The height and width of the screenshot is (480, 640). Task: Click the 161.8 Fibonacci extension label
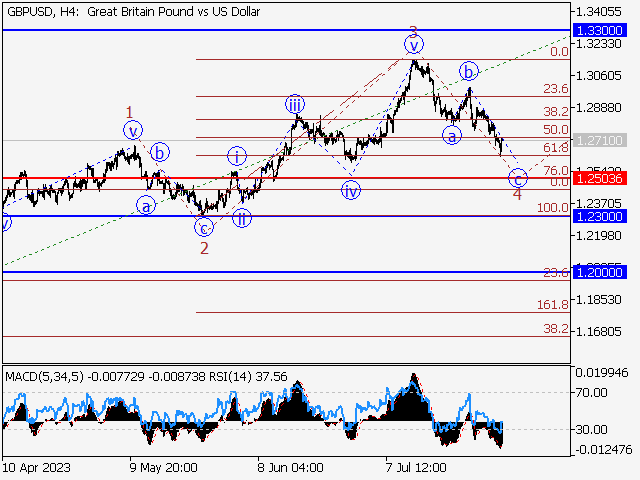coord(553,304)
